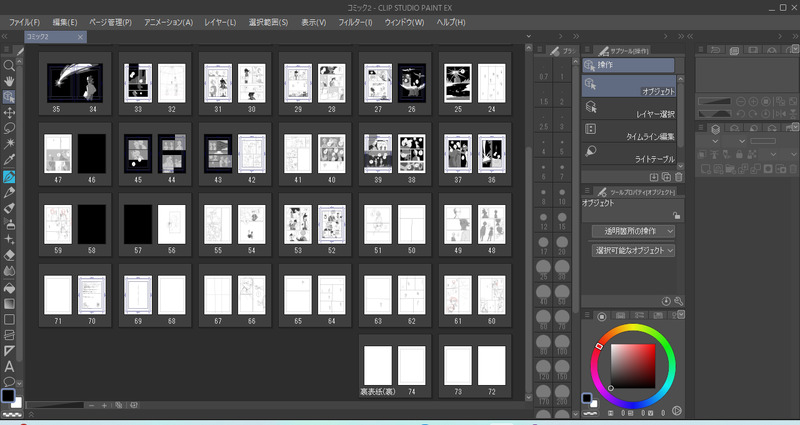This screenshot has width=800, height=425.
Task: Open 透明箇所の操作 dropdown
Action: pyautogui.click(x=633, y=231)
